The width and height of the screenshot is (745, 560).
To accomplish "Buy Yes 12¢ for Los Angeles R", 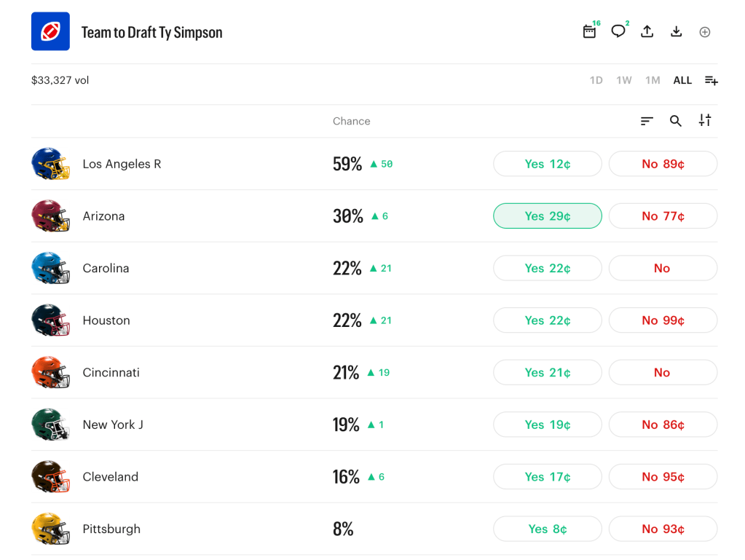I will 548,164.
